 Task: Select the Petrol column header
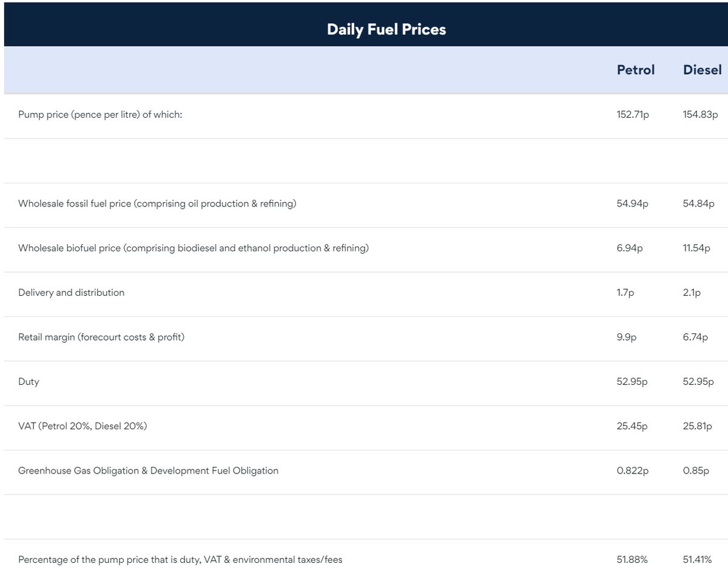click(x=635, y=70)
